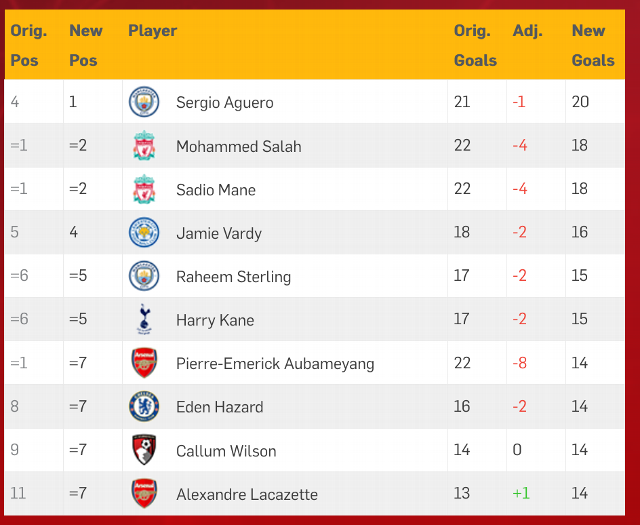The width and height of the screenshot is (640, 525).
Task: Click the New Goals column header
Action: pyautogui.click(x=593, y=45)
